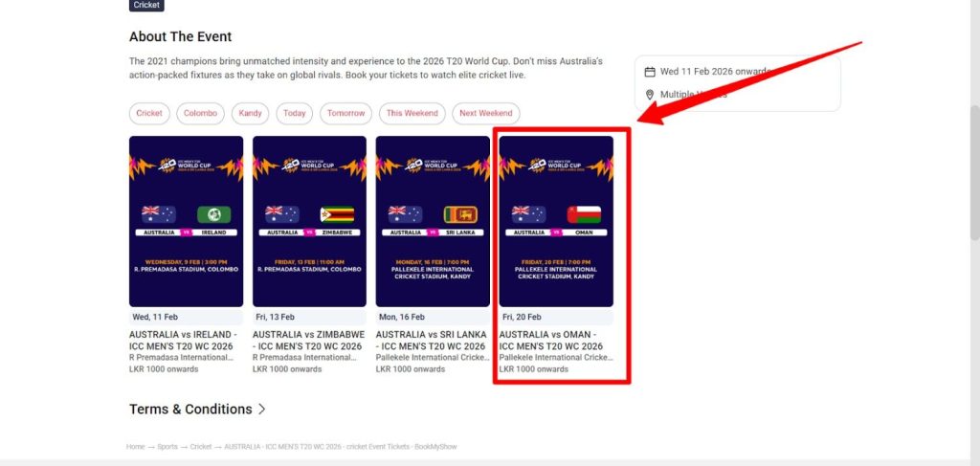Click the calendar icon beside Wed 11 Feb
Viewport: 980px width, 466px height.
pyautogui.click(x=650, y=72)
